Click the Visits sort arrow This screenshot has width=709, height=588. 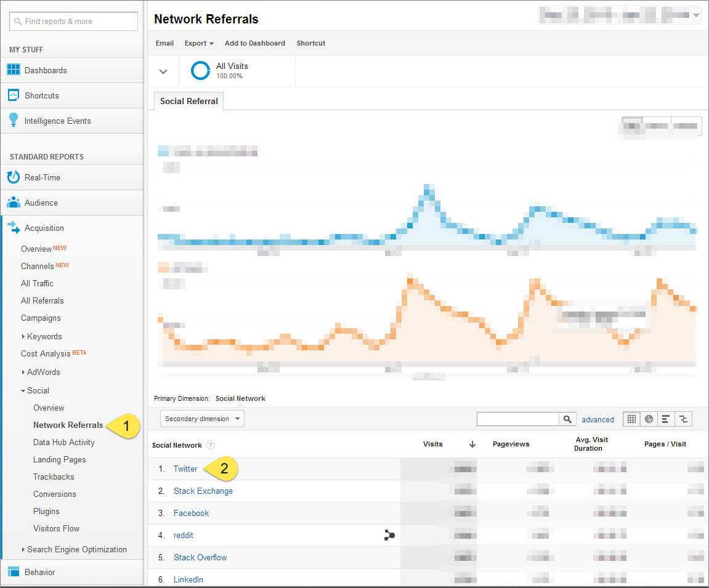[x=472, y=445]
